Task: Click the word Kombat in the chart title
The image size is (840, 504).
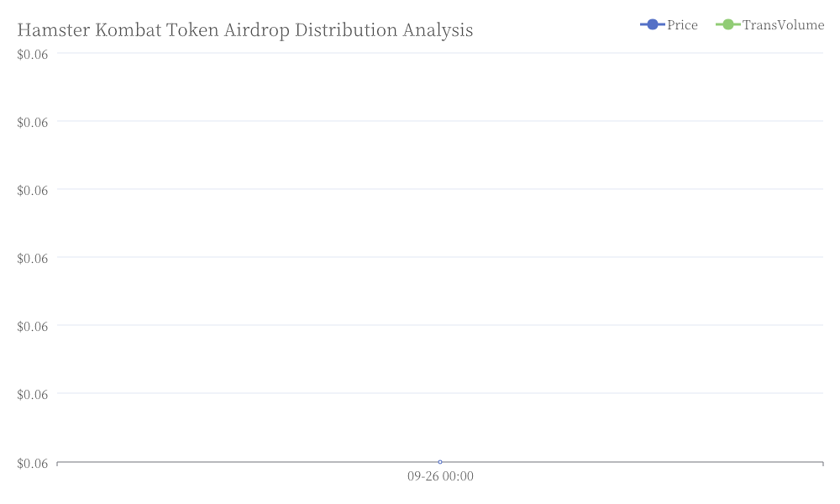Action: 128,30
